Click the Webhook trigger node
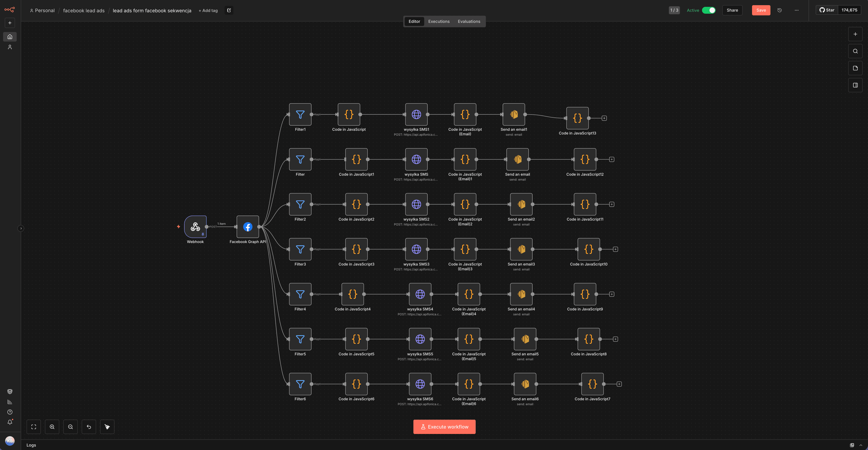The height and width of the screenshot is (450, 868). click(x=195, y=227)
